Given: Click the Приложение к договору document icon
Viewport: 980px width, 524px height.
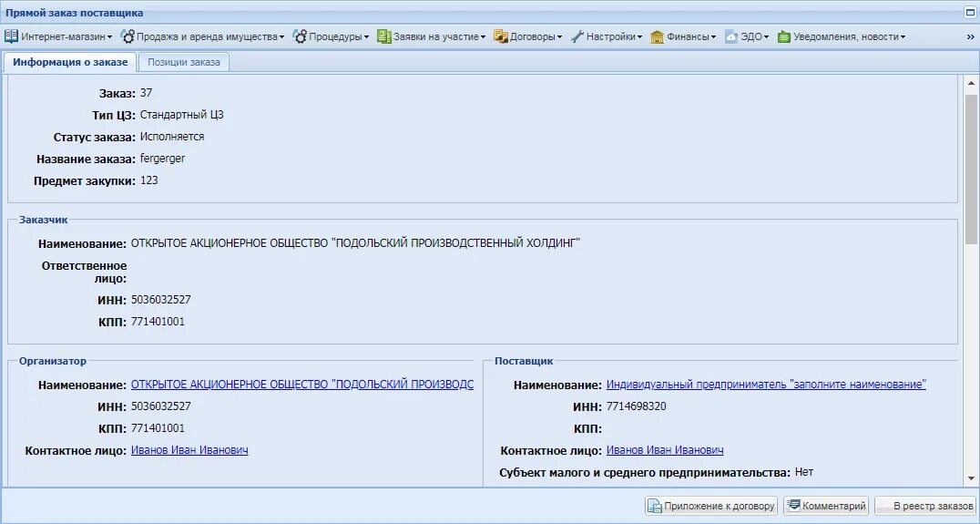Looking at the screenshot, I should 654,505.
